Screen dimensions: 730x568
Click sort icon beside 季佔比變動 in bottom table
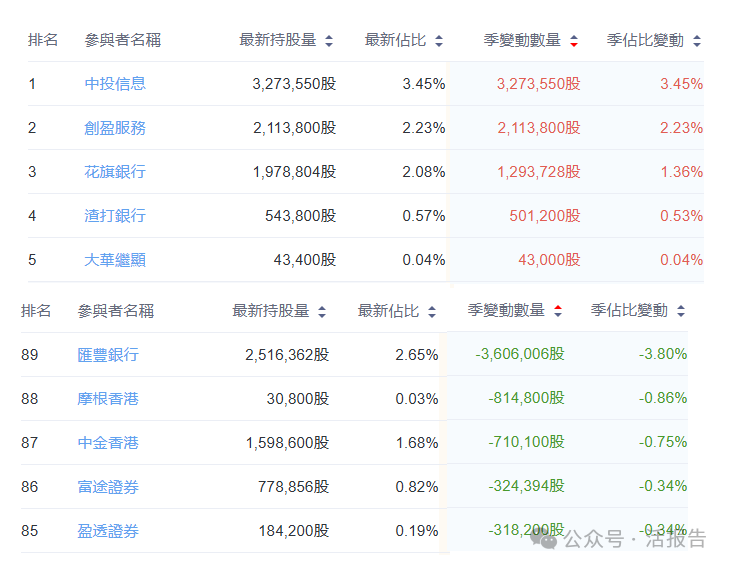pyautogui.click(x=680, y=312)
